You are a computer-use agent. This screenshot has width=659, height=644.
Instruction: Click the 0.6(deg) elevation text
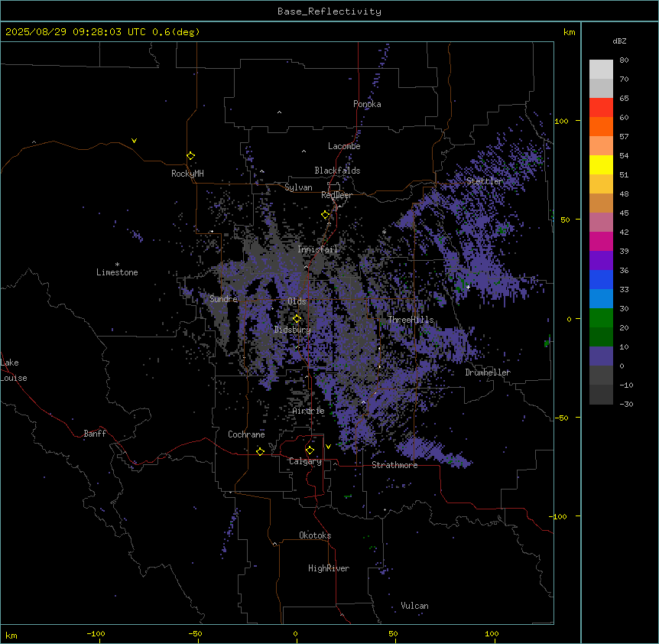[x=176, y=32]
